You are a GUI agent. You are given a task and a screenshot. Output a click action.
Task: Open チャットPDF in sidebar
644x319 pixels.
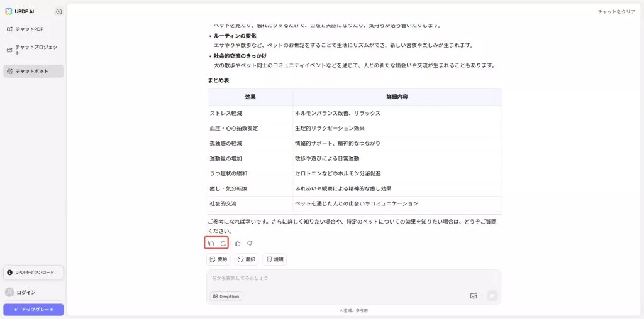tap(33, 29)
